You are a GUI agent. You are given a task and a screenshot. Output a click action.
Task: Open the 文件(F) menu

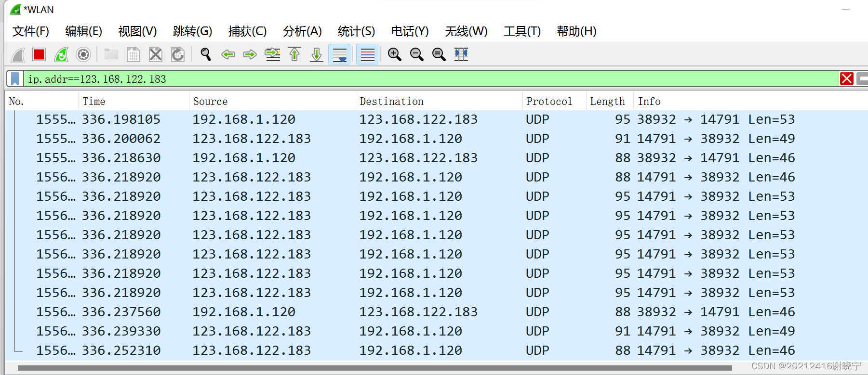(31, 31)
